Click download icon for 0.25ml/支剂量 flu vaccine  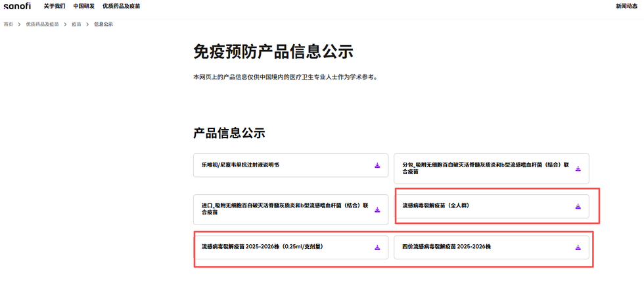point(377,248)
